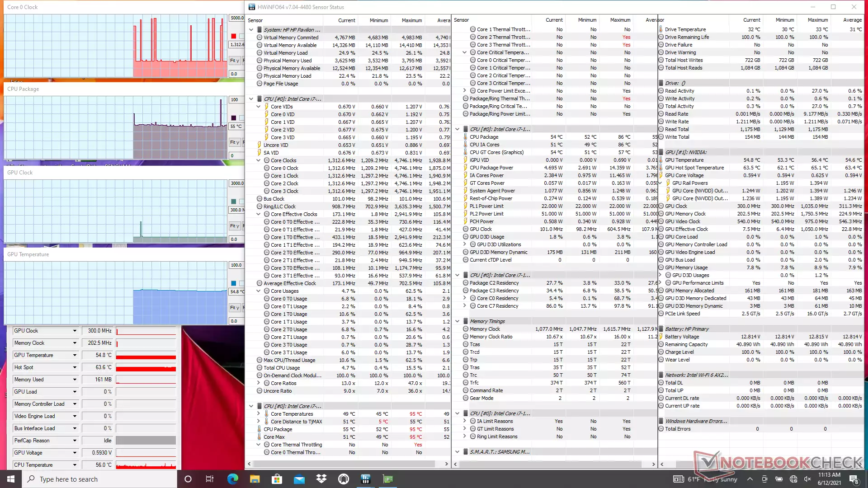Open the PerfCap Reason dropdown arrow
Image resolution: width=868 pixels, height=488 pixels.
pyautogui.click(x=75, y=441)
